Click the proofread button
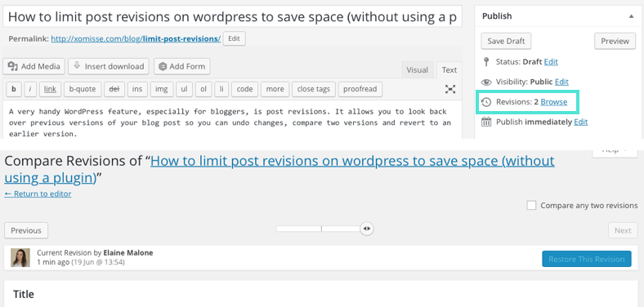 [360, 89]
